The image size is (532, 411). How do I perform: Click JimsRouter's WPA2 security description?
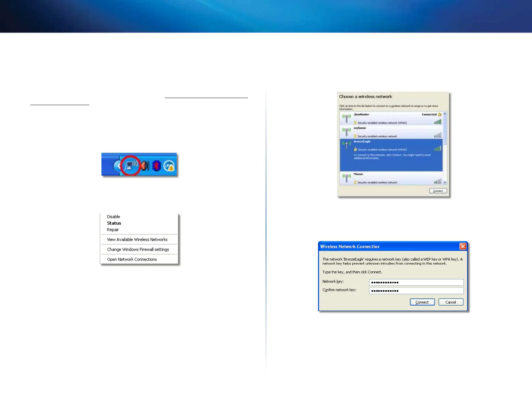382,123
